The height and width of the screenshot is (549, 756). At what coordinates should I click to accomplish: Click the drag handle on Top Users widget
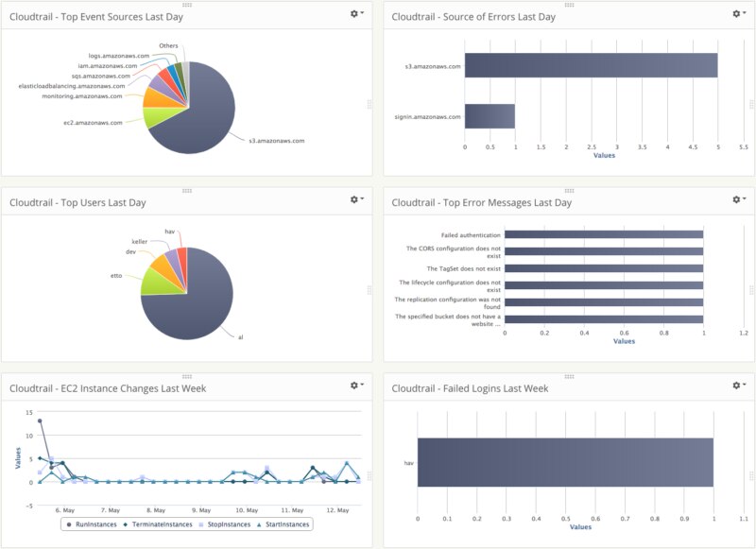(x=185, y=192)
